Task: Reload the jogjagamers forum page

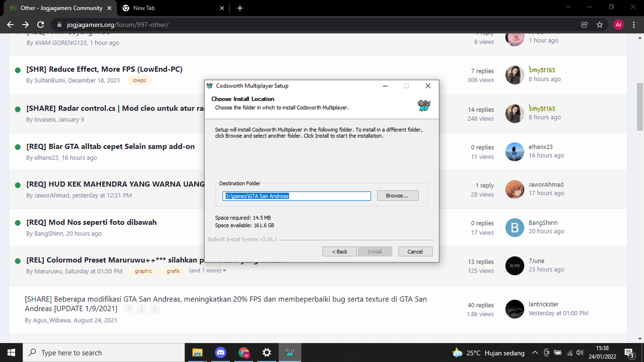Action: (x=41, y=24)
